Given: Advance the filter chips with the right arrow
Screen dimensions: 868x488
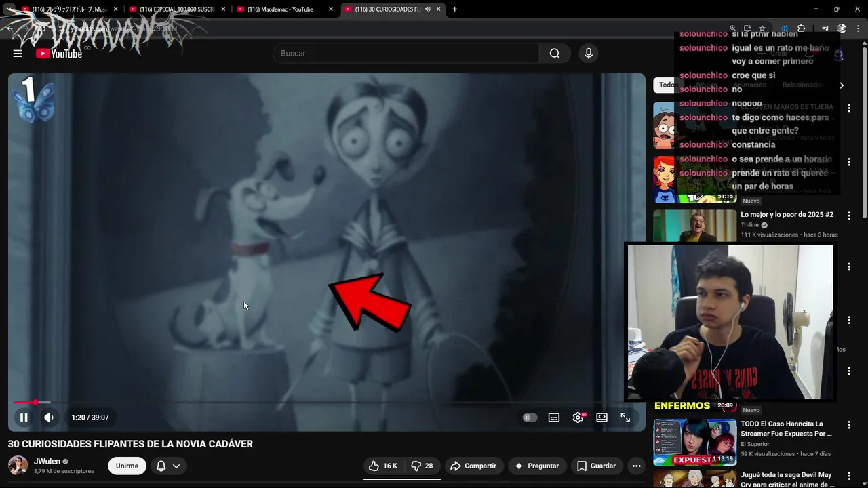Looking at the screenshot, I should 842,85.
